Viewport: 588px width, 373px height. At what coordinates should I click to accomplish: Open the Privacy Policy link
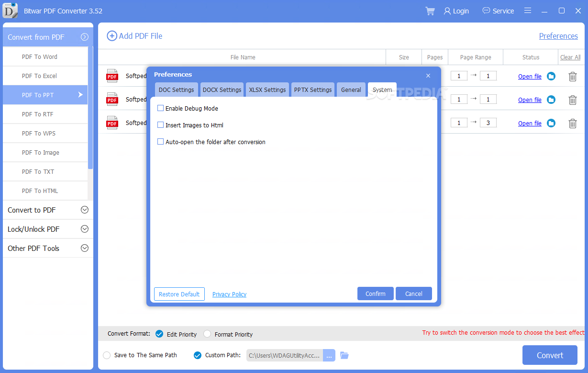click(x=229, y=294)
